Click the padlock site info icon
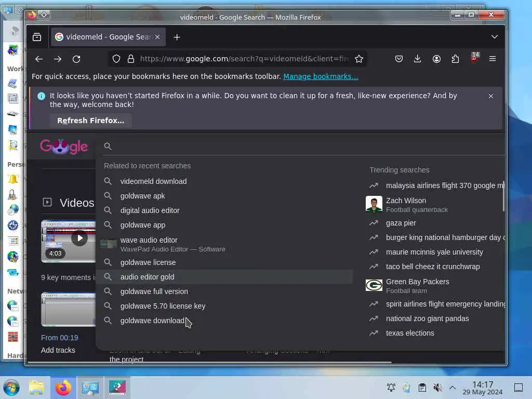This screenshot has width=532, height=399. pyautogui.click(x=130, y=59)
